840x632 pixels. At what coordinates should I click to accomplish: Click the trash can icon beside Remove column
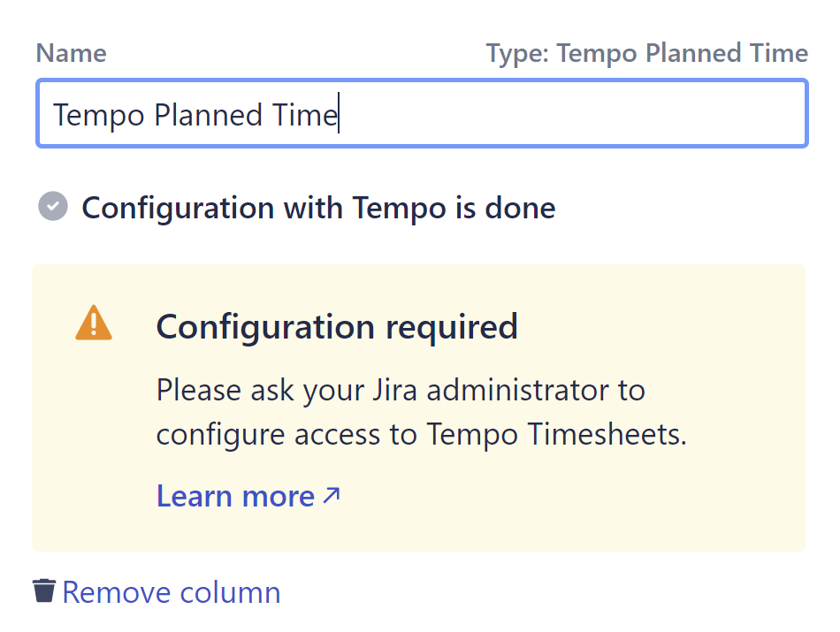tap(42, 590)
